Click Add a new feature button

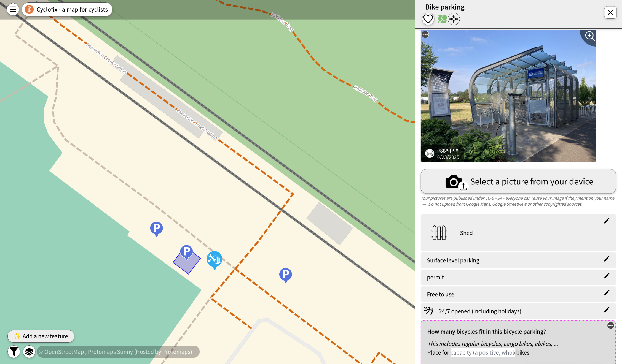tap(41, 336)
